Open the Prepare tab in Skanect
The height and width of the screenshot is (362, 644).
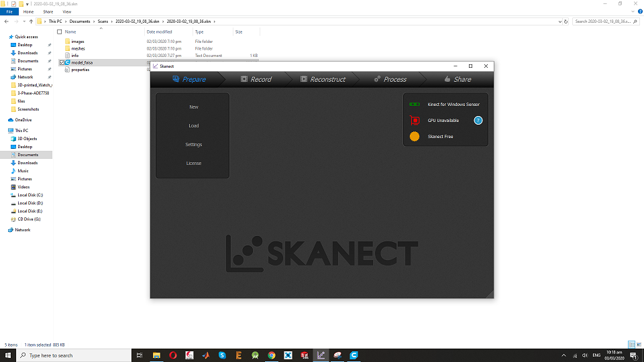tap(189, 79)
